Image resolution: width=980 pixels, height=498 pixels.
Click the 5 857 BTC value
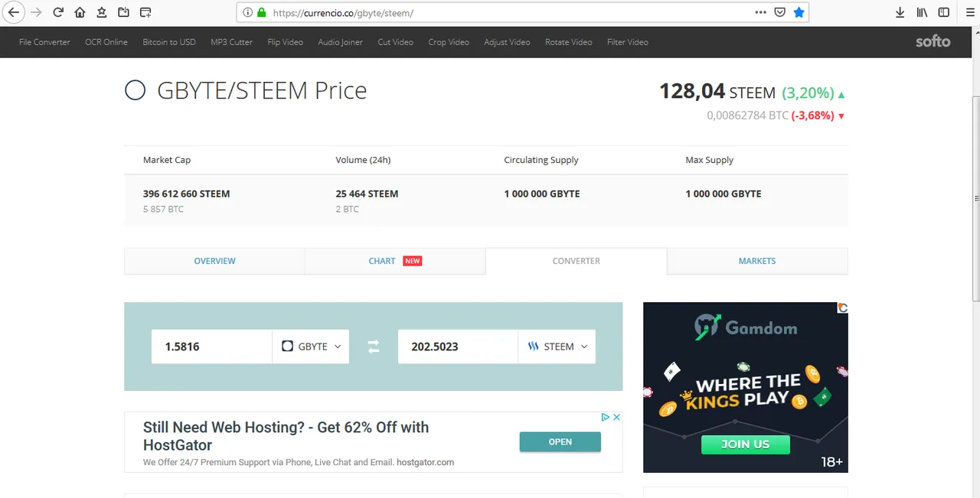(163, 209)
